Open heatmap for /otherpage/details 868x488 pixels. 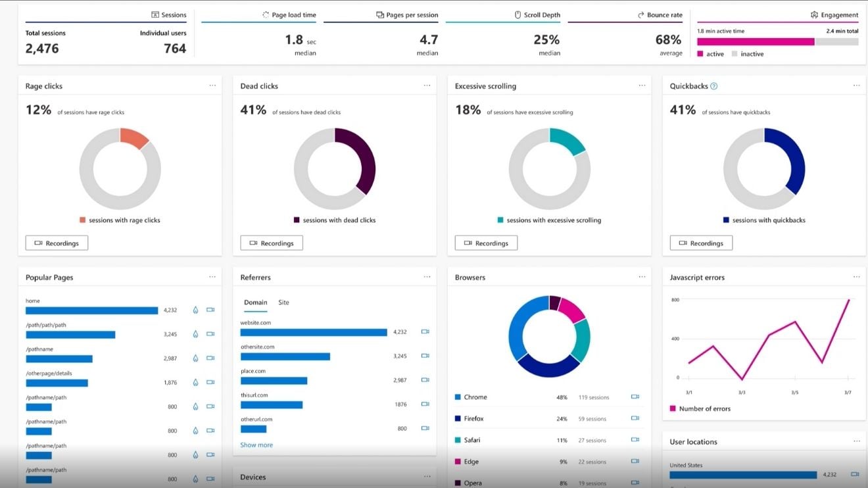[195, 382]
